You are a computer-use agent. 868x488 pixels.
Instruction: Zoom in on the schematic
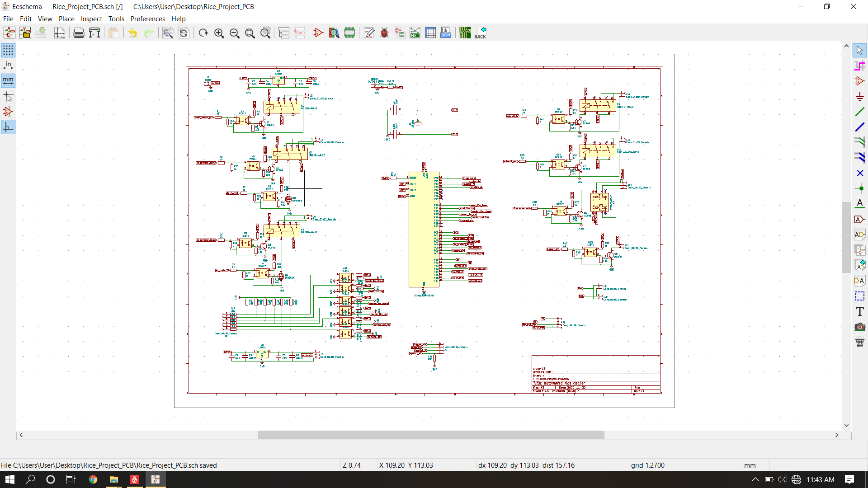tap(219, 33)
